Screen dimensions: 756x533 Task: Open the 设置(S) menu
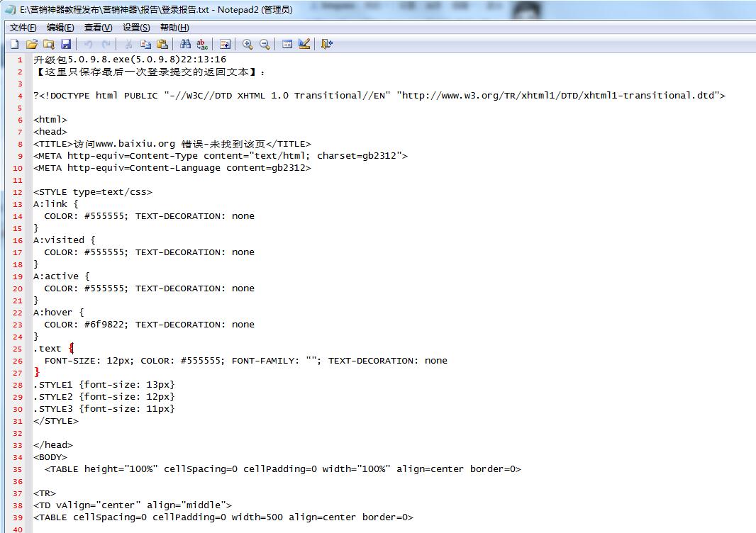(136, 28)
